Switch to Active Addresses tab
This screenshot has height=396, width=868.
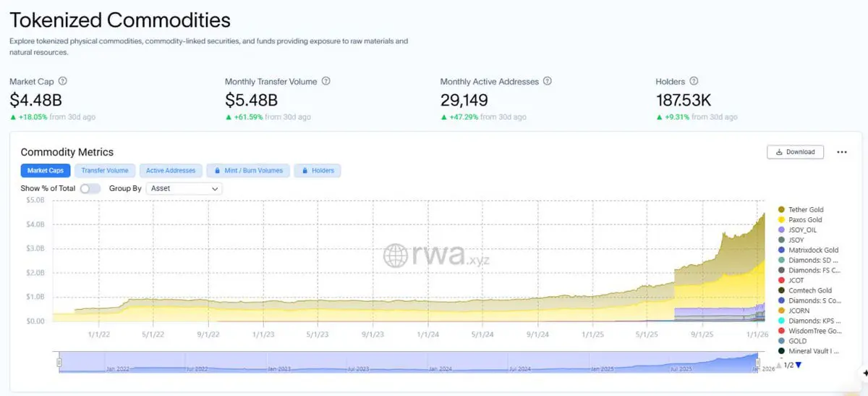tap(171, 171)
